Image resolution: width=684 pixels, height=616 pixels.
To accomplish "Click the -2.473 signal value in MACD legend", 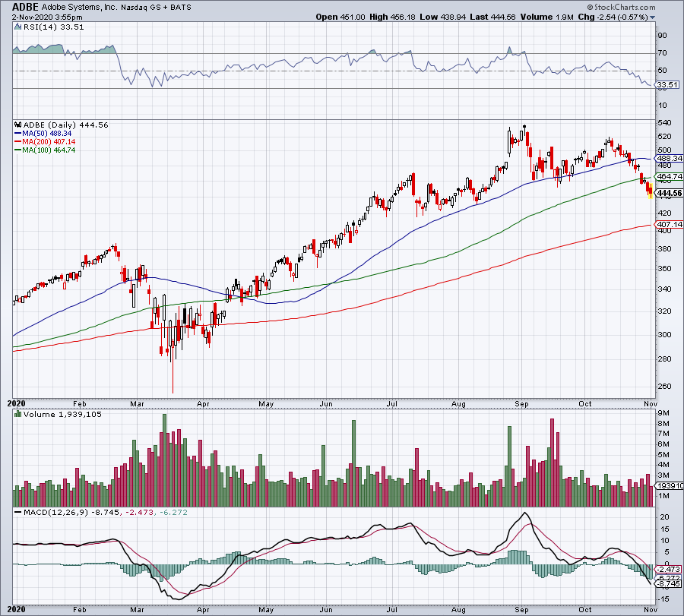I will click(x=139, y=512).
